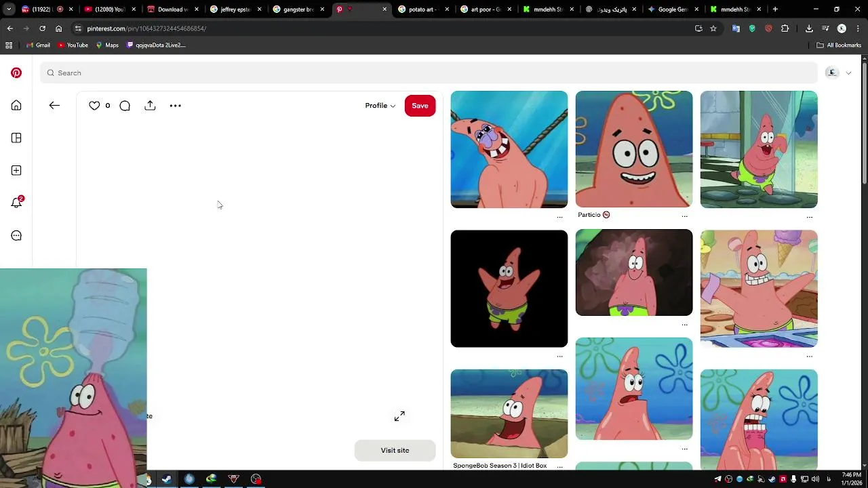
Task: Open more options for the Particio pin
Action: point(684,216)
